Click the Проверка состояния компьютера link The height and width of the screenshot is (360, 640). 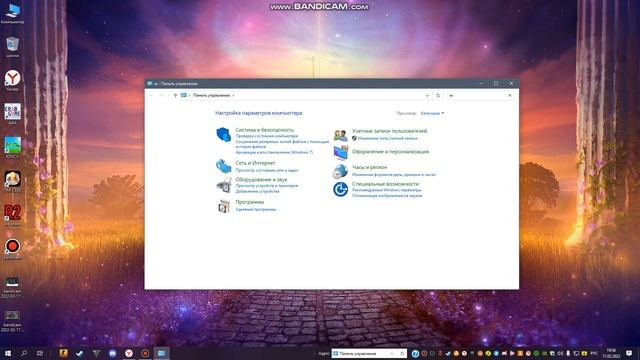267,136
